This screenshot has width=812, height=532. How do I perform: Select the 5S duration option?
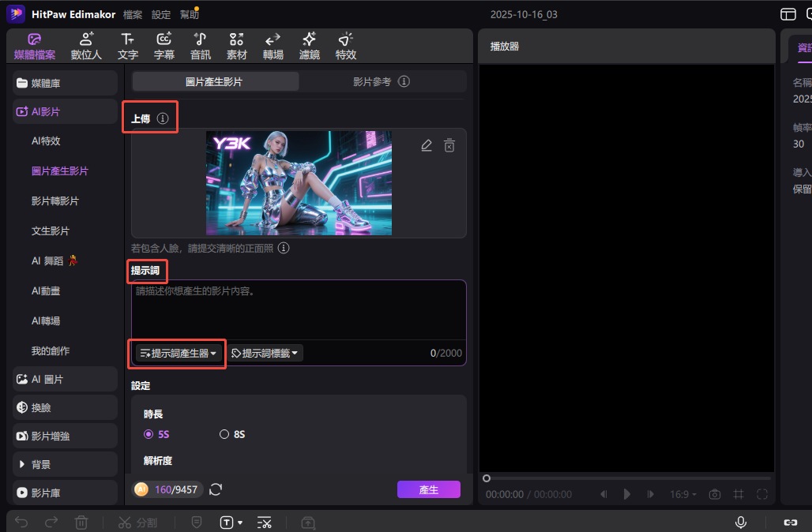149,434
